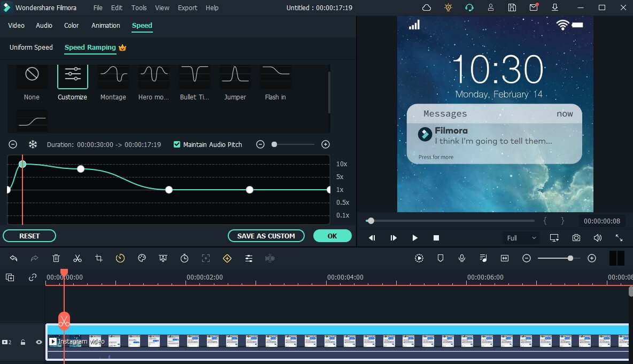
Task: Click the undo arrow icon
Action: (13, 258)
